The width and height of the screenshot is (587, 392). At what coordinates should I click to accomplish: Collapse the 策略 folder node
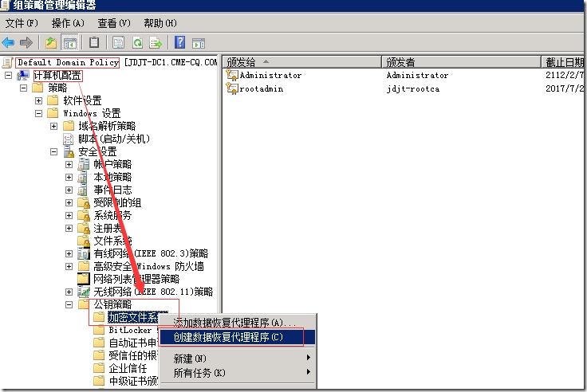coord(24,88)
